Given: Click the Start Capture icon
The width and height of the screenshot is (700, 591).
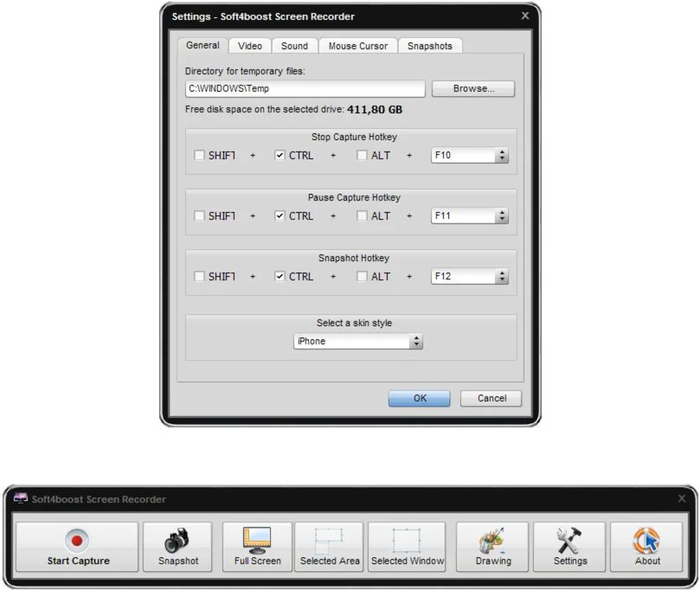Looking at the screenshot, I should 76,541.
